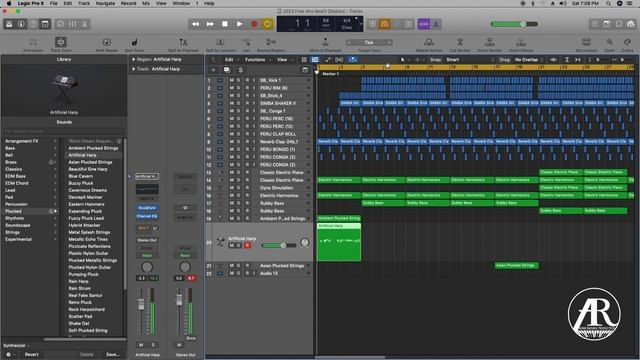Open the Editors scissors button
The width and height of the screenshot is (640, 360).
[84, 24]
